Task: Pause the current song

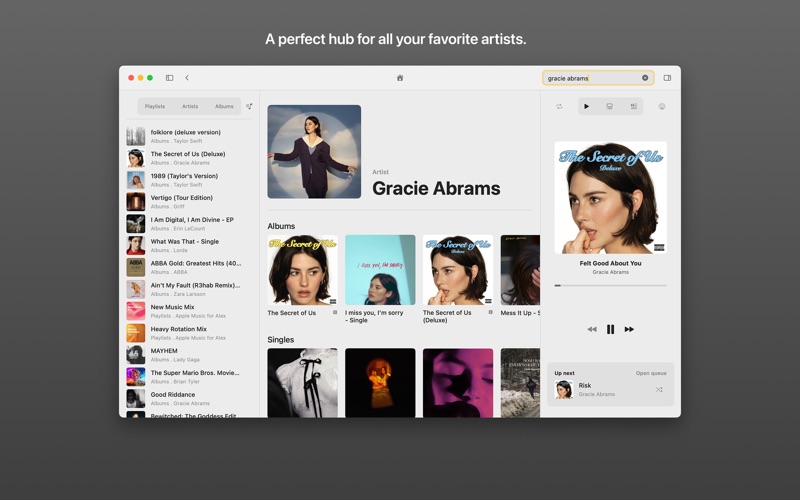Action: click(x=610, y=330)
